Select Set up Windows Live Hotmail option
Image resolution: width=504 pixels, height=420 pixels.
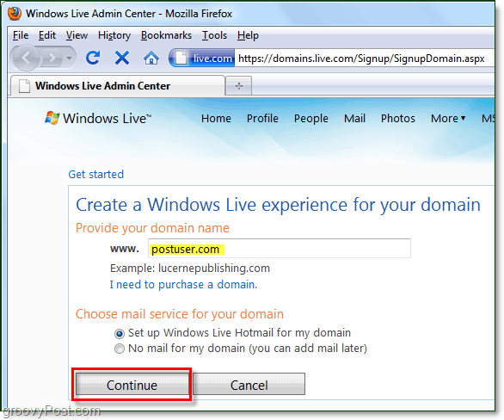click(120, 334)
